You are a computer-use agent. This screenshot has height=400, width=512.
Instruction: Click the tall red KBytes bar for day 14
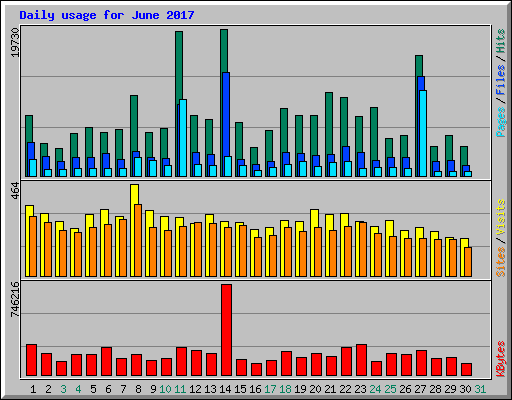point(226,330)
